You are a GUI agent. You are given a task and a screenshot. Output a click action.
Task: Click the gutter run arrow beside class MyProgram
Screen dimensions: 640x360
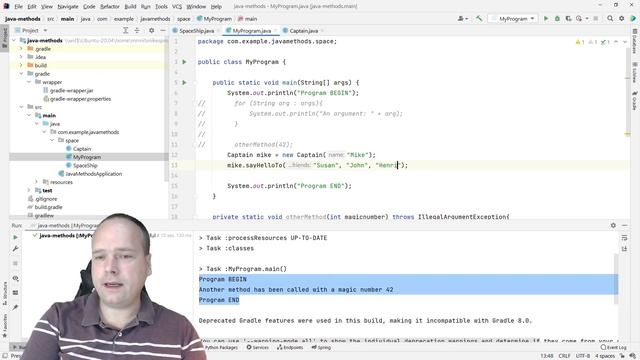184,62
